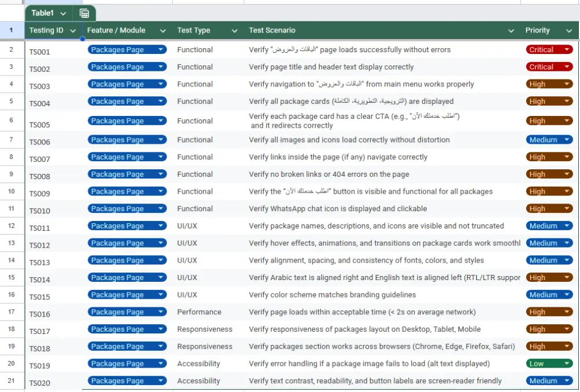
Task: Select row 1 header number
Action: (x=12, y=30)
